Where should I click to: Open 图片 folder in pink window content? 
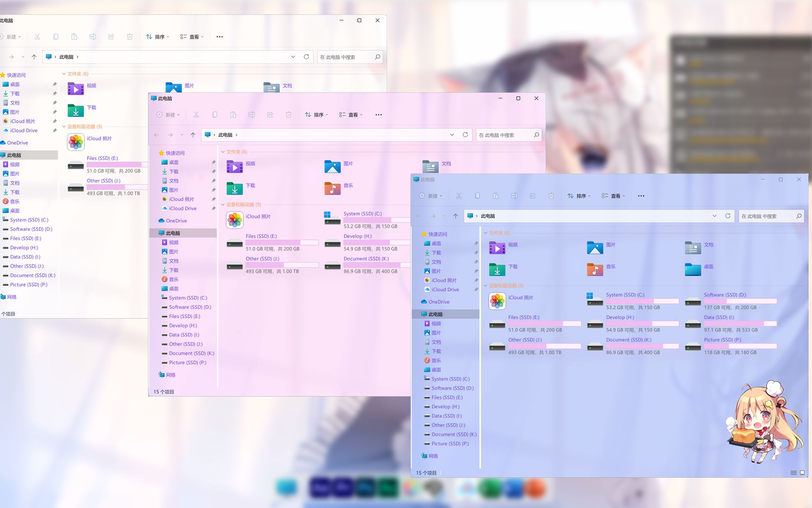coord(332,167)
